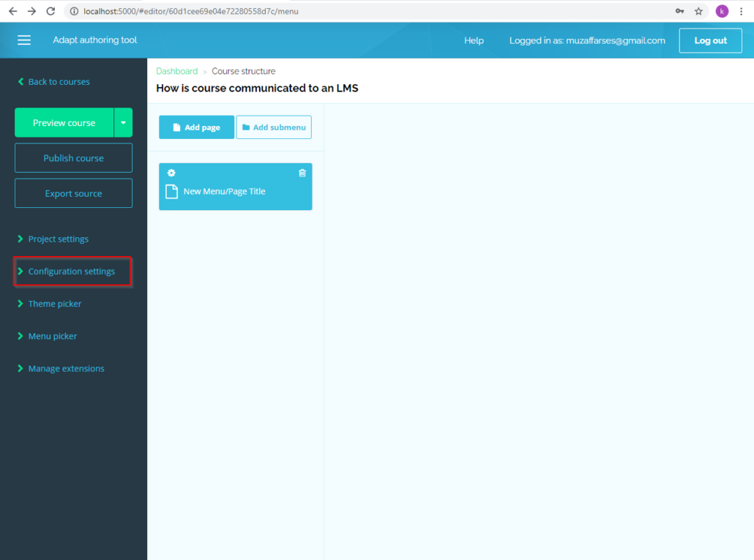Click the browser reload icon

[x=51, y=11]
